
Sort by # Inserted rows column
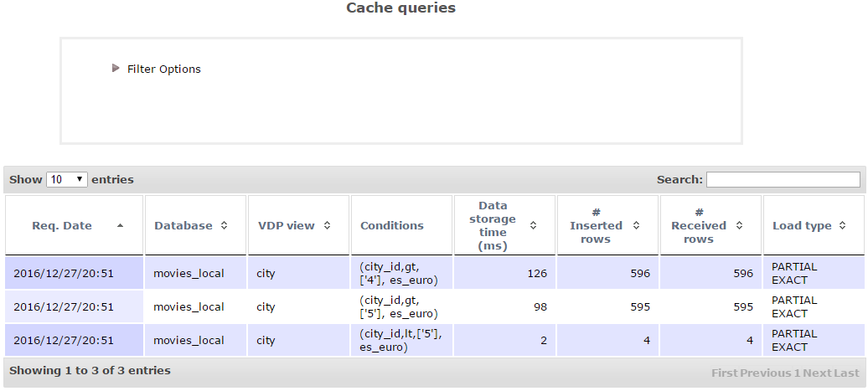[607, 225]
